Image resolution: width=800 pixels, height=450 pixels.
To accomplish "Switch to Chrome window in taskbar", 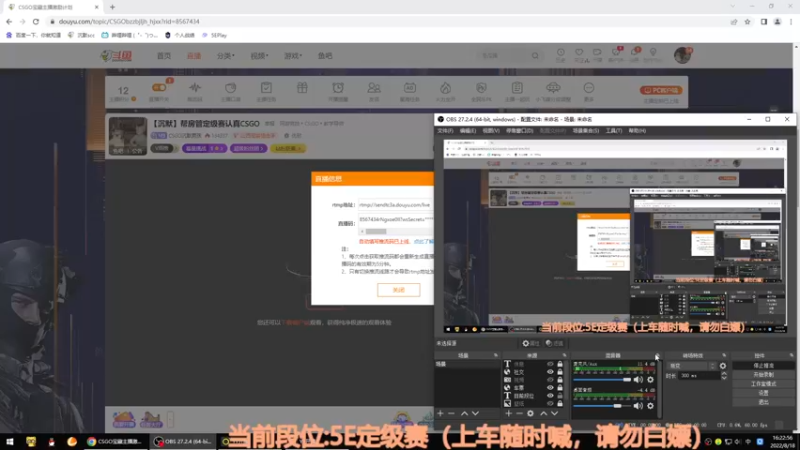I will point(115,441).
